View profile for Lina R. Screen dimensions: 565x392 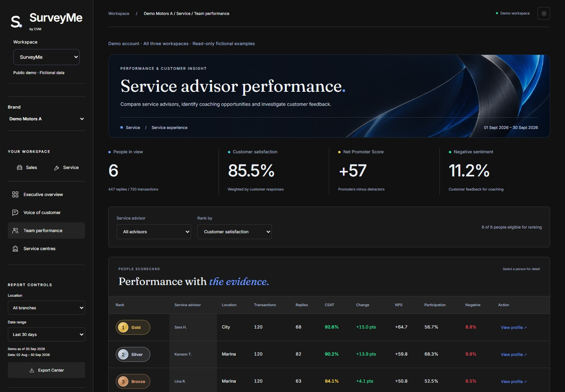point(514,381)
